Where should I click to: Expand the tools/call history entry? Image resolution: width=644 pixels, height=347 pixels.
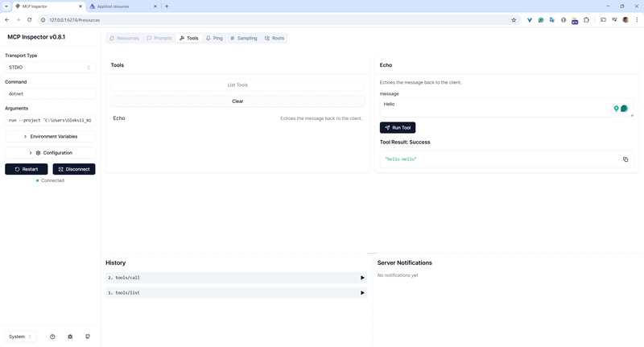click(x=236, y=278)
